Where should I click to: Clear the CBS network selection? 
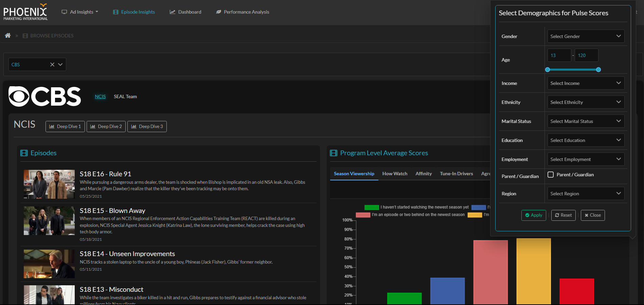click(52, 65)
